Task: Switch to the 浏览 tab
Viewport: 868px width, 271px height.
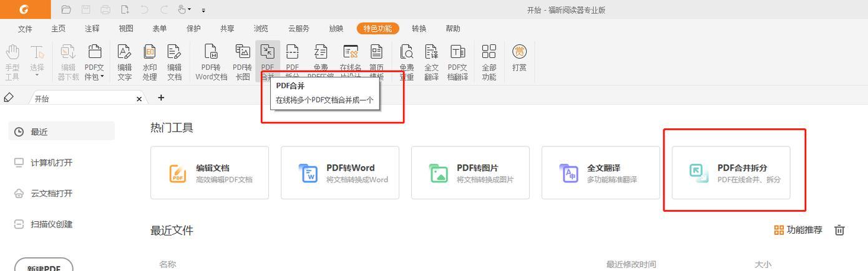Action: click(x=261, y=29)
